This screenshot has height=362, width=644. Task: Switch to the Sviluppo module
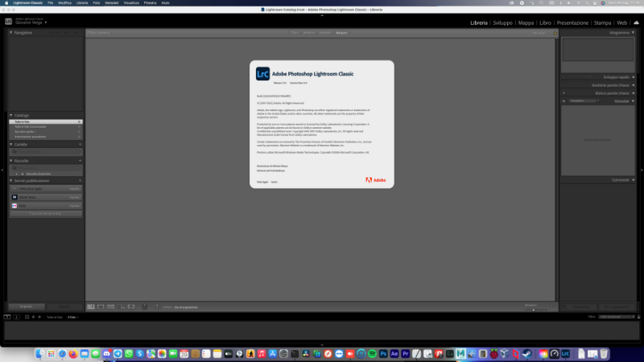point(502,23)
